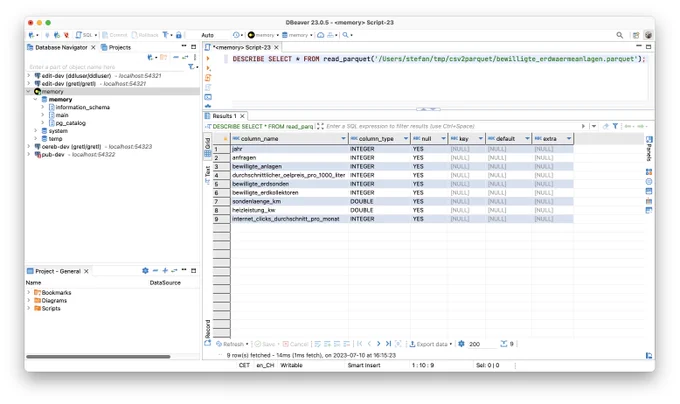This screenshot has height=404, width=680.
Task: Click the results SQL filter expression field
Action: pos(451,126)
